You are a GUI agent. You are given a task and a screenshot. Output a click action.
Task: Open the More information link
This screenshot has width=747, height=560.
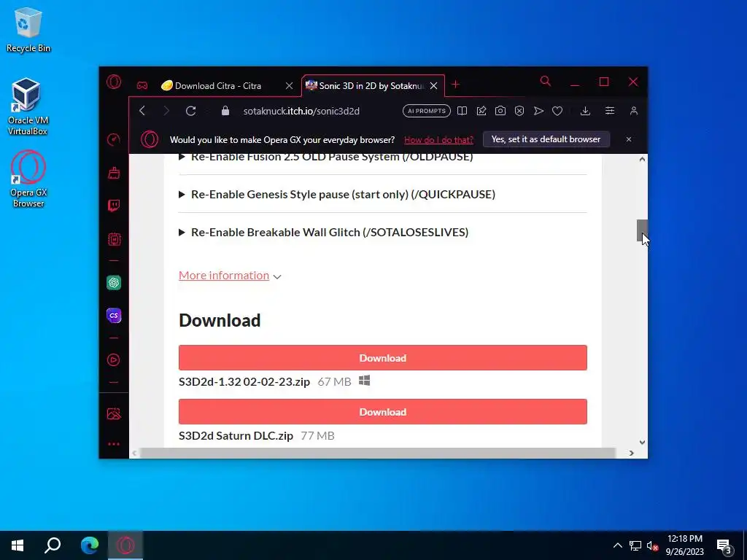point(224,275)
